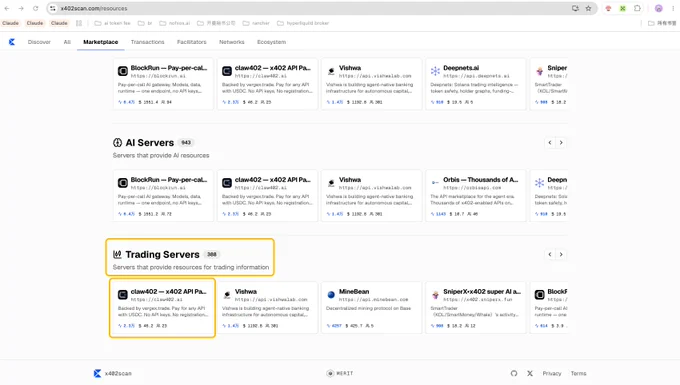Open Vishwa card under AI Servers

pyautogui.click(x=371, y=196)
